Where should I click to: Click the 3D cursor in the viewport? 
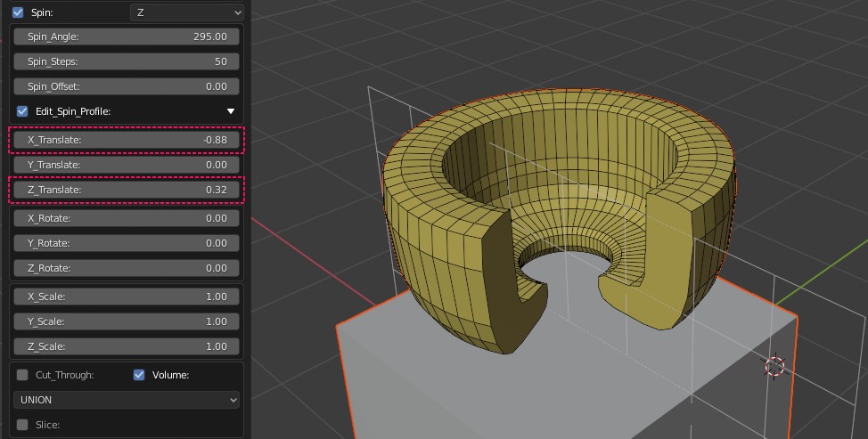point(774,366)
